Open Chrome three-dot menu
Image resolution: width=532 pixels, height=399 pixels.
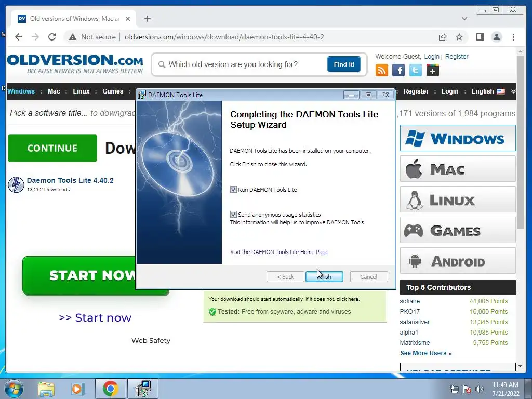[513, 37]
